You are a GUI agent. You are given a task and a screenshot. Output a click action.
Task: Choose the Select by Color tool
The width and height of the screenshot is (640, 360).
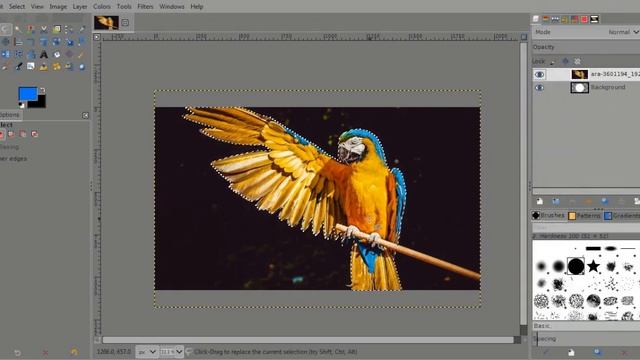pyautogui.click(x=31, y=29)
